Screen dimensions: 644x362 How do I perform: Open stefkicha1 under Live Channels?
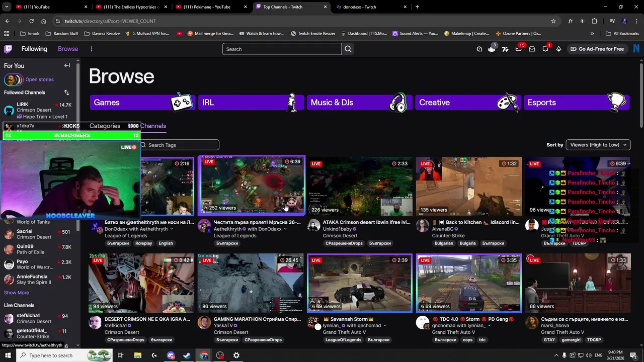point(38,318)
